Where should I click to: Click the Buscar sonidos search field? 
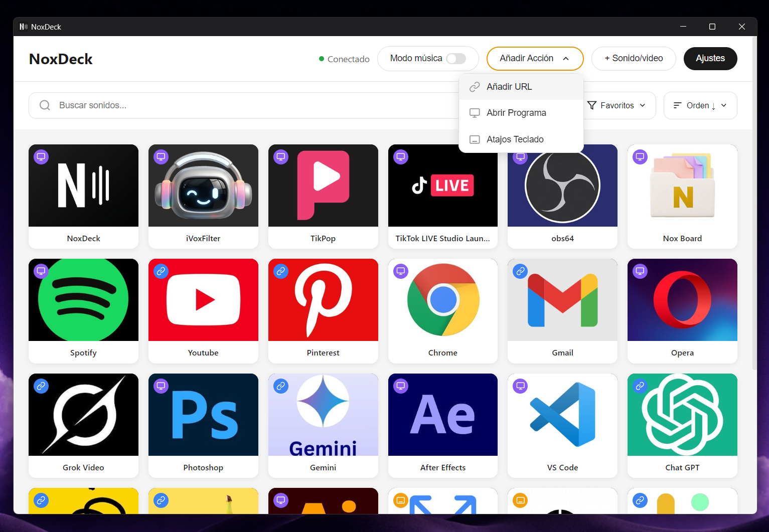241,105
